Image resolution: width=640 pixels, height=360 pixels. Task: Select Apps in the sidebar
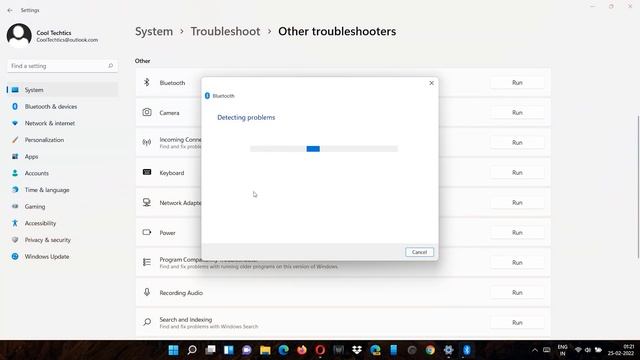(62, 157)
